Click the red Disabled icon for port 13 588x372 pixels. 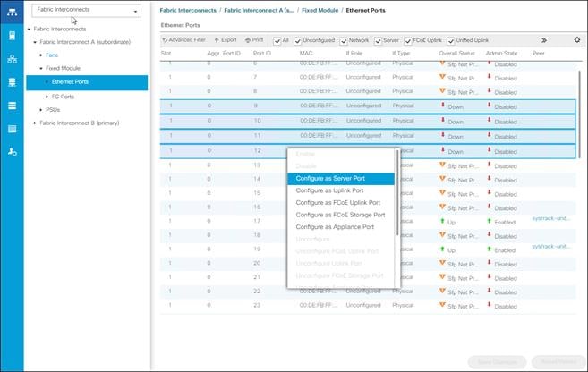point(489,165)
